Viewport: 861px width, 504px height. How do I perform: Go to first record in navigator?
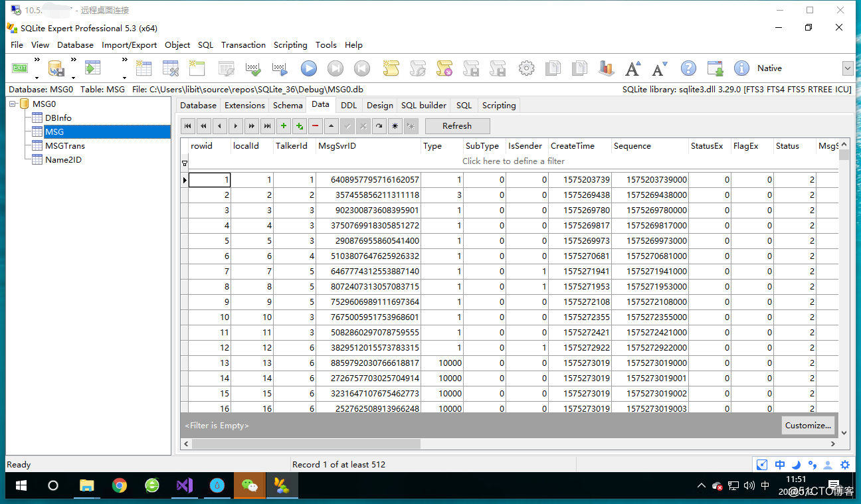(x=188, y=126)
